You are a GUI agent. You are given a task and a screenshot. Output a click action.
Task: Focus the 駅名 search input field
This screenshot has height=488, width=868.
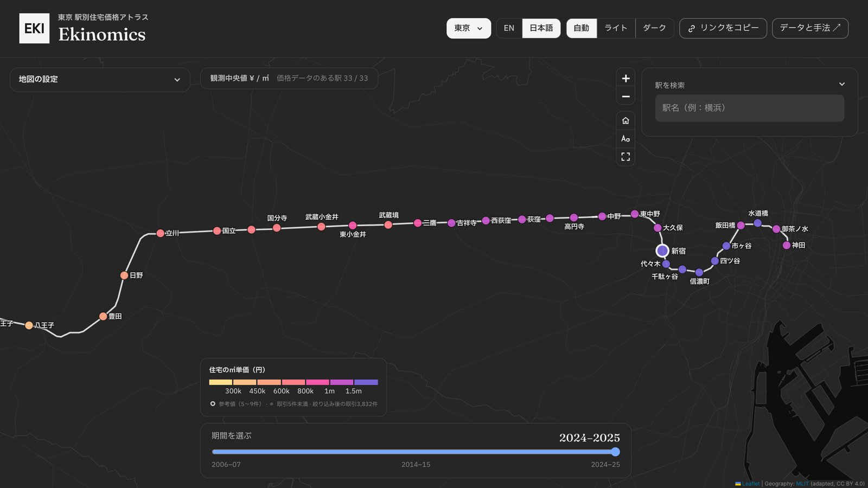pos(749,108)
